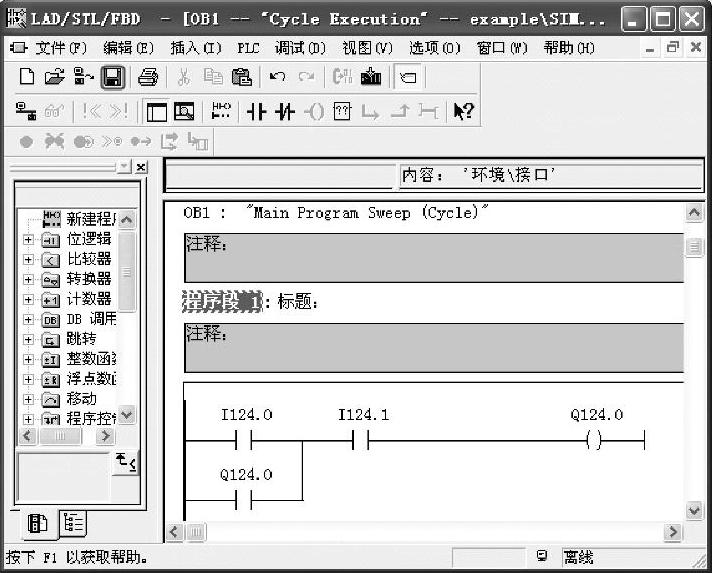712x573 pixels.
Task: Click the New network icon
Action: pos(221,111)
